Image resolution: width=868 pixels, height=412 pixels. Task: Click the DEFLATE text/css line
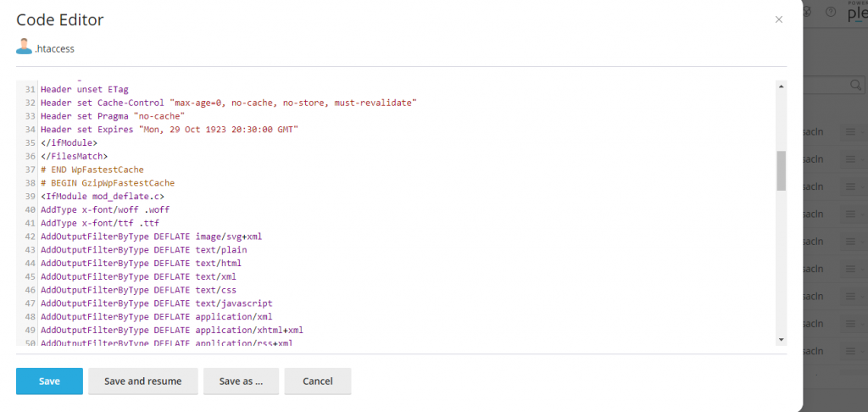[138, 290]
